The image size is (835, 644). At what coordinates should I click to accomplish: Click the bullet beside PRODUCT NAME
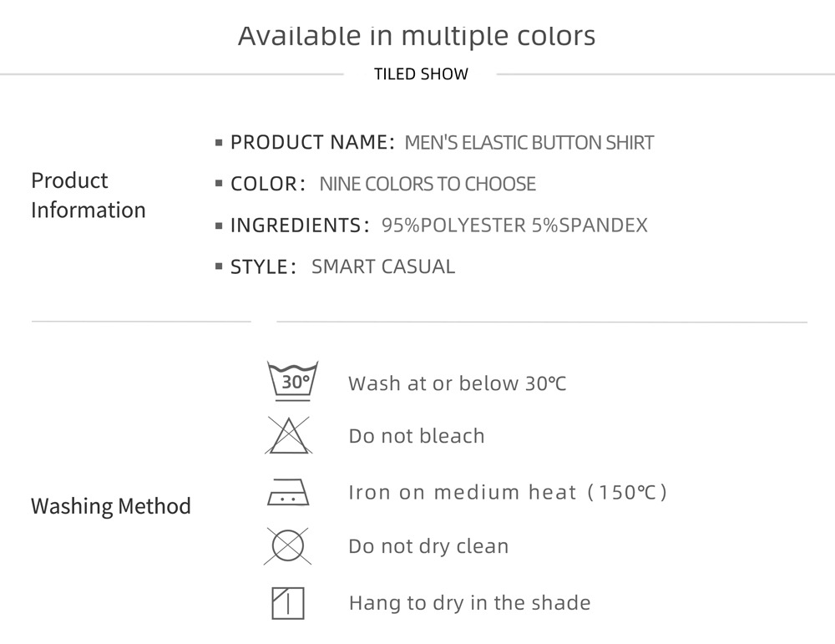tap(219, 144)
